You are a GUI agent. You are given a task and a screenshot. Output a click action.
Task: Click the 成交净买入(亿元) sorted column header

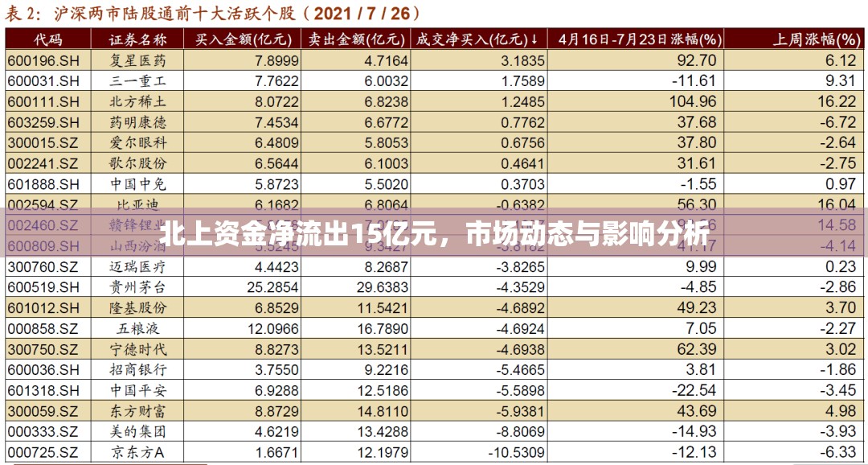[x=478, y=39]
